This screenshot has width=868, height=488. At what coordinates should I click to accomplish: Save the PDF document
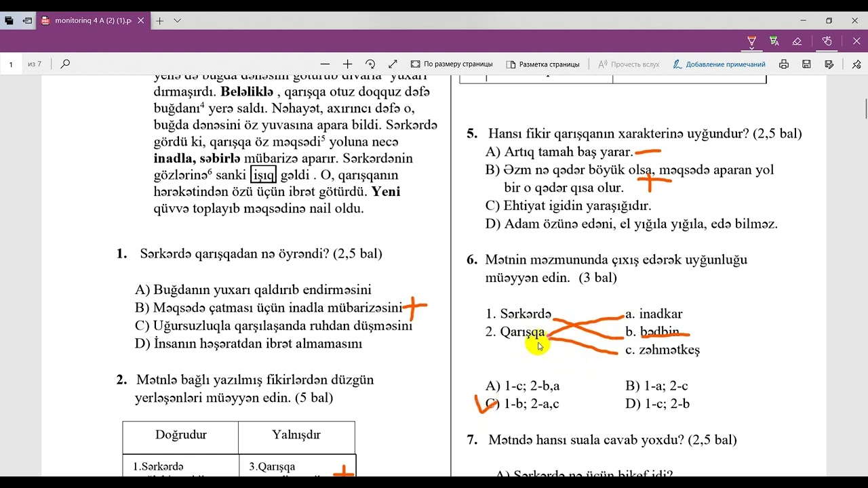[806, 64]
